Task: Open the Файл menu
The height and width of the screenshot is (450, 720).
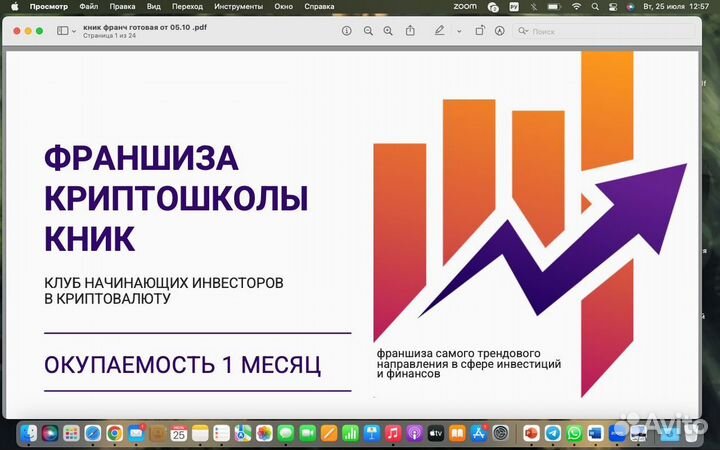Action: (89, 6)
